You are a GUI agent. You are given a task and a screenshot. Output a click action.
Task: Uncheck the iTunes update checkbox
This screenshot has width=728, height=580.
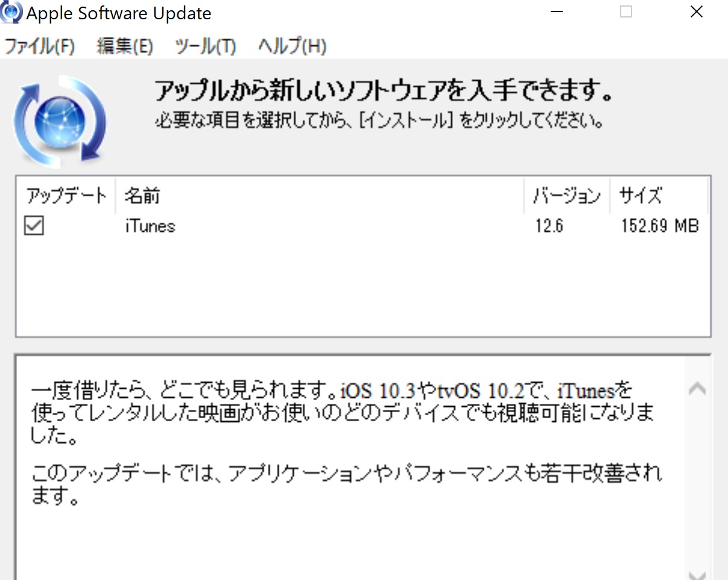point(34,226)
